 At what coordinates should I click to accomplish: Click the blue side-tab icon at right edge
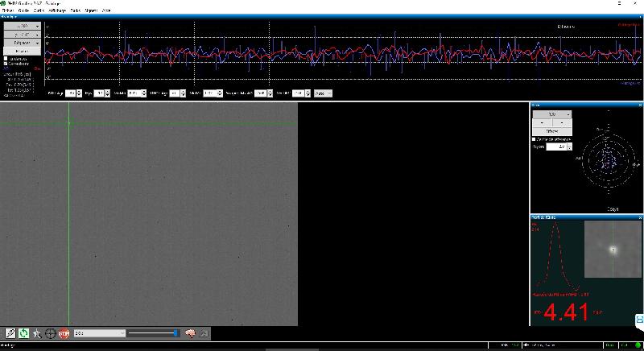pyautogui.click(x=640, y=320)
